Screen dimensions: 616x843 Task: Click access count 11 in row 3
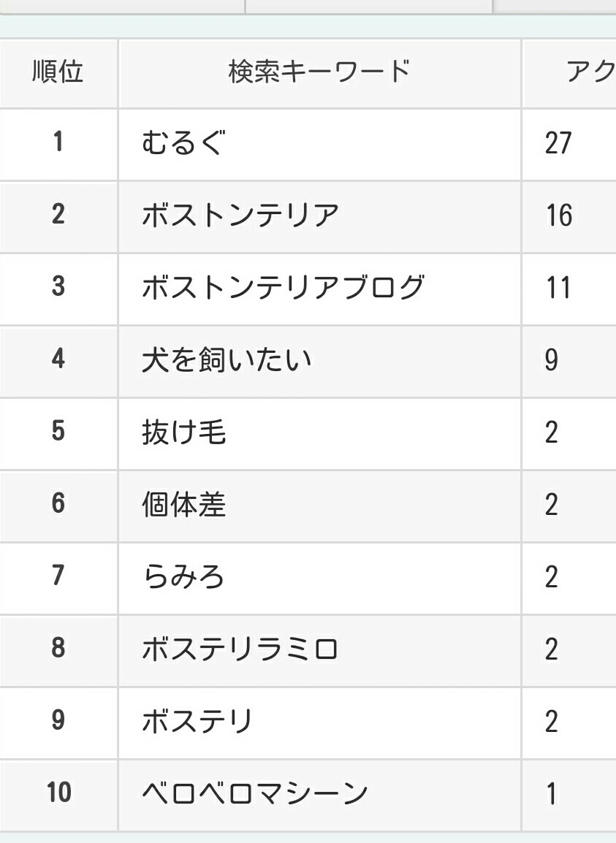point(558,287)
